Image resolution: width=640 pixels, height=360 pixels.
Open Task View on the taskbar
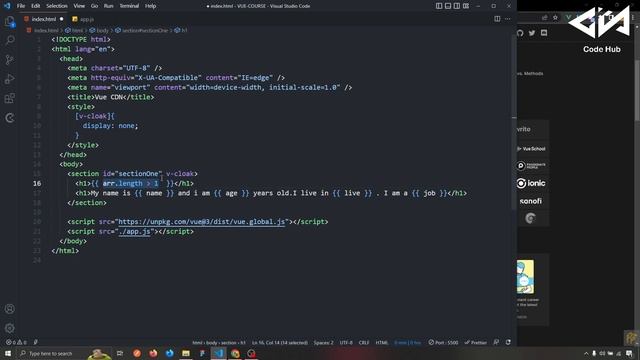point(120,353)
